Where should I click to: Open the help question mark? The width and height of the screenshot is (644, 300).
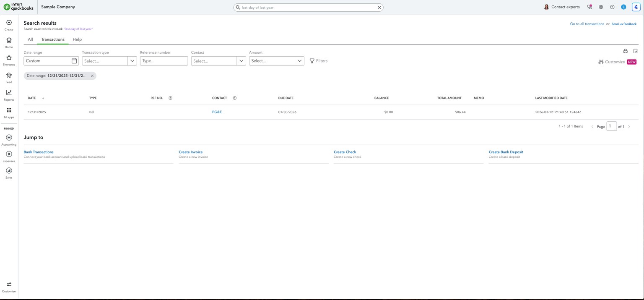click(612, 7)
